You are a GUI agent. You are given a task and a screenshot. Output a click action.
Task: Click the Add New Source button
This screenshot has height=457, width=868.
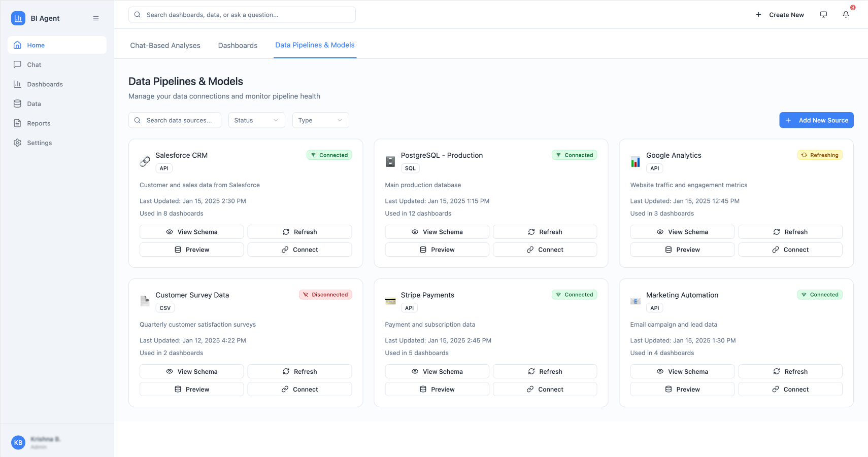[x=816, y=120]
